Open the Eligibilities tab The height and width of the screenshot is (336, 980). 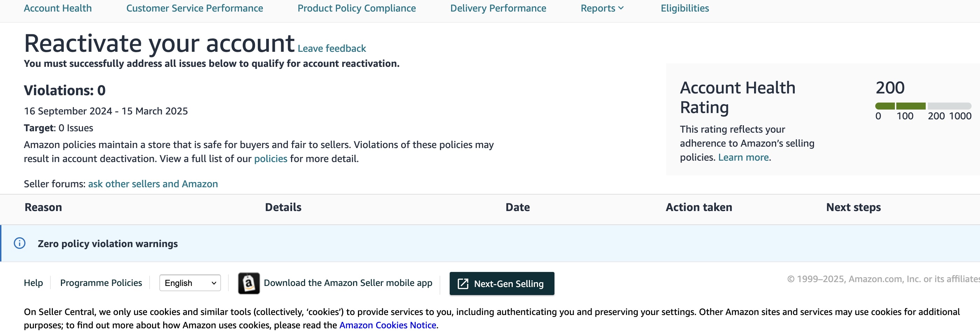point(684,8)
